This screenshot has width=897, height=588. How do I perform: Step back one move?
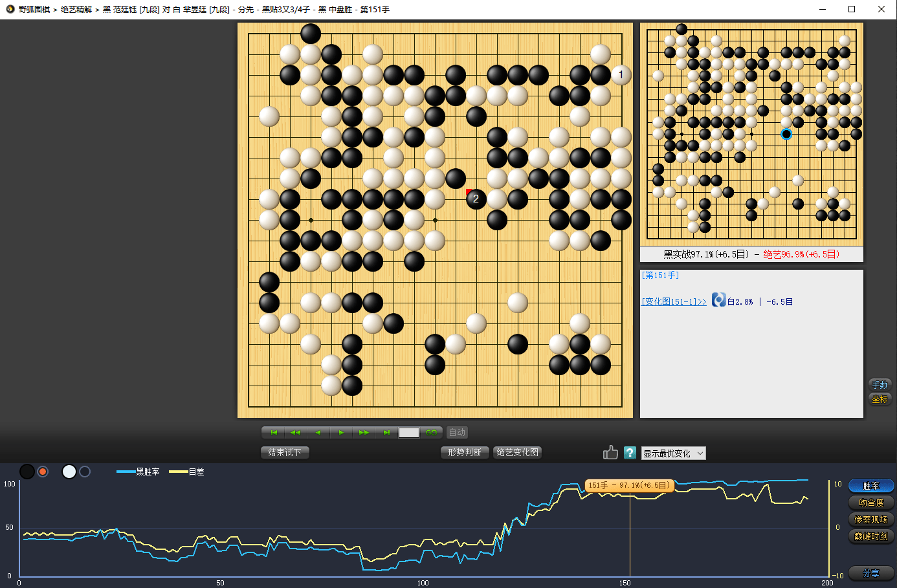click(x=318, y=433)
